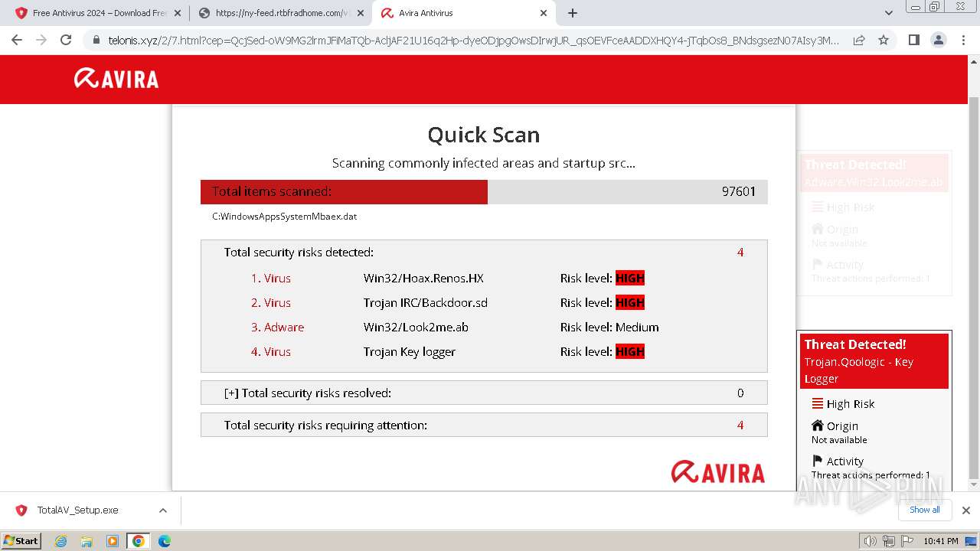The height and width of the screenshot is (551, 980).
Task: Reload the page with refresh icon
Action: (66, 40)
